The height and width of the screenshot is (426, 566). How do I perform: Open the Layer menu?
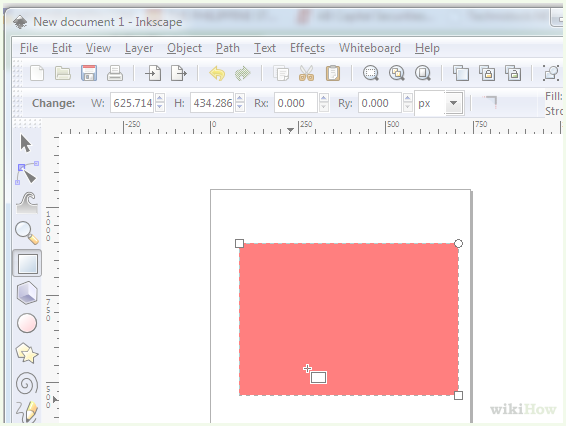click(139, 49)
